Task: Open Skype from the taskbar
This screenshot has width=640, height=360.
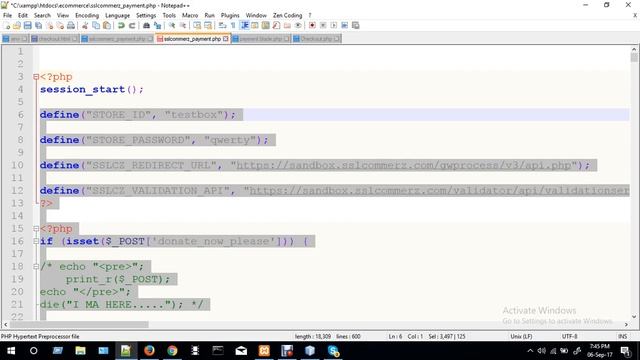Action: tap(333, 351)
